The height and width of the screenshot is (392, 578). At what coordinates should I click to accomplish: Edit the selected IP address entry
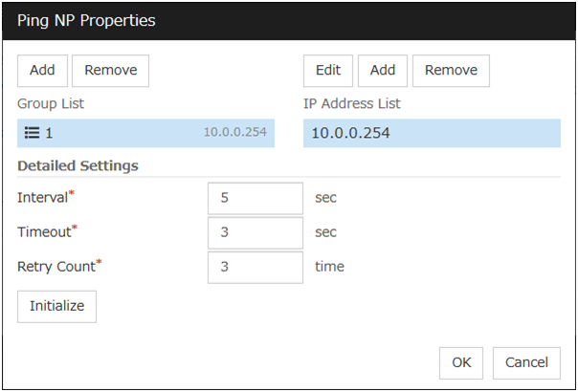pyautogui.click(x=328, y=70)
